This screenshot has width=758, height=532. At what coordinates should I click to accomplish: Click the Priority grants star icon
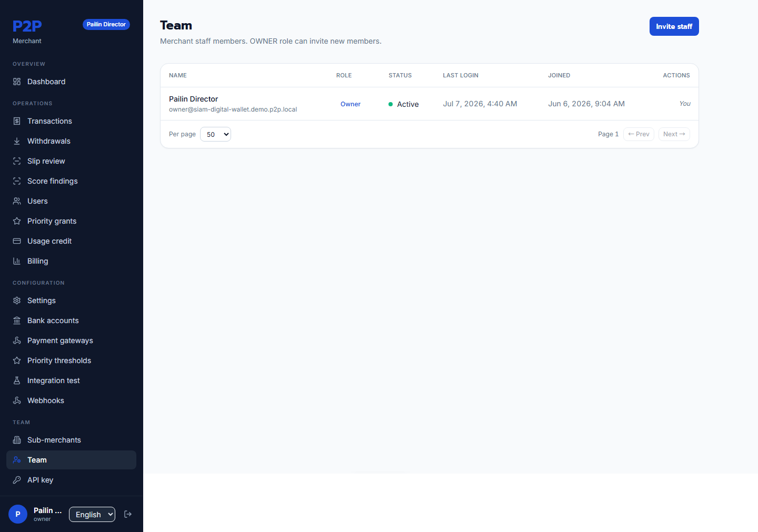(x=17, y=221)
